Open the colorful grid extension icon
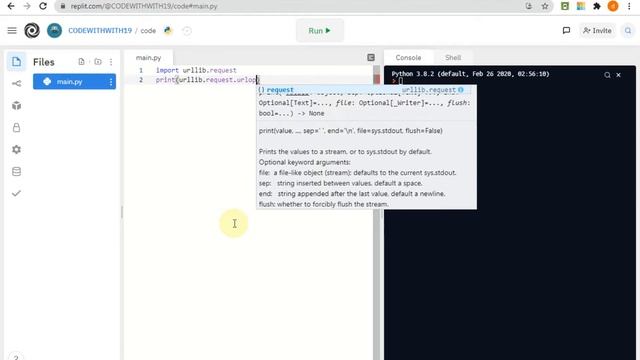Viewport: 640px width, 360px height. click(581, 6)
